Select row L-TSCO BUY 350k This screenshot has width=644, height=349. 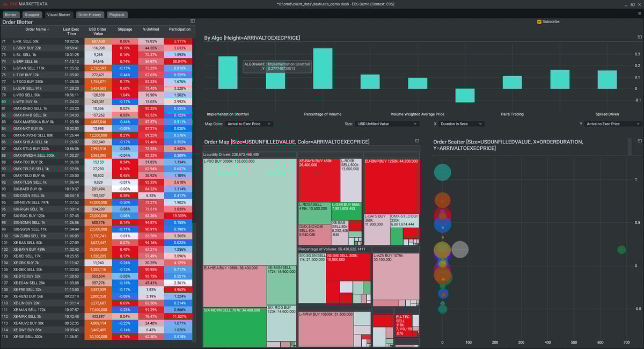(x=97, y=82)
